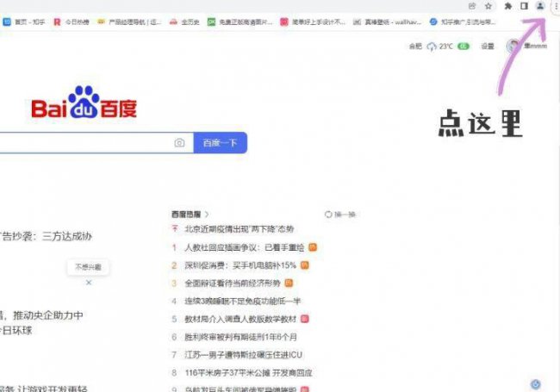The width and height of the screenshot is (560, 392).
Task: Click the 23℃ temperature text
Action: (x=445, y=46)
